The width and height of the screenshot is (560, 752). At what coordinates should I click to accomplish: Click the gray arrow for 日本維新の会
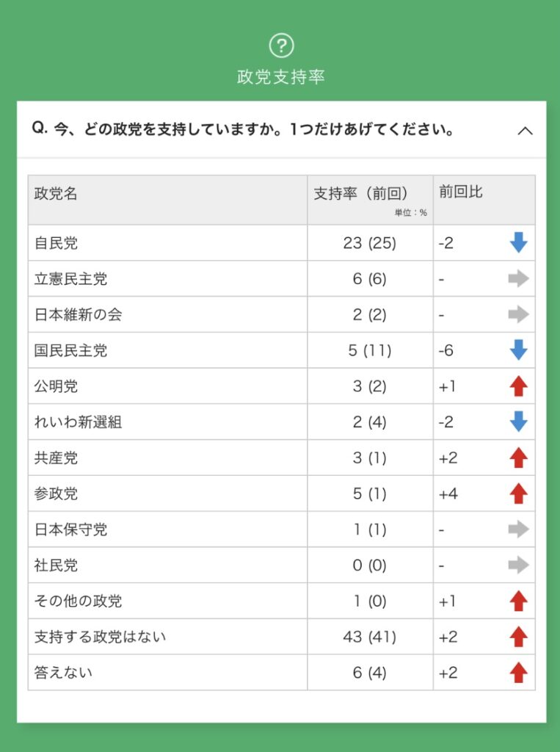coord(519,314)
